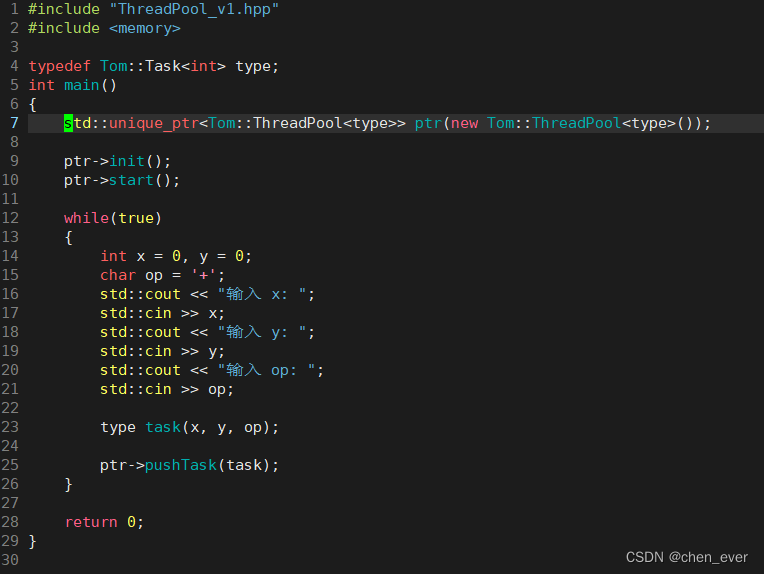Click 'type task(x, y, op);' line
The image size is (764, 574).
pos(190,427)
